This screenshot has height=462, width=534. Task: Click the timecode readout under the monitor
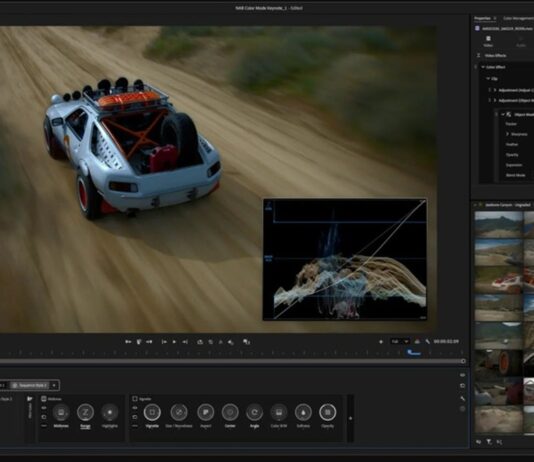[446, 341]
